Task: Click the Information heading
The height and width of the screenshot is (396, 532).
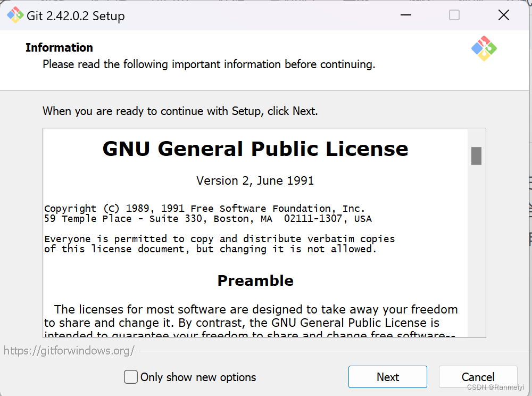Action: coord(60,47)
